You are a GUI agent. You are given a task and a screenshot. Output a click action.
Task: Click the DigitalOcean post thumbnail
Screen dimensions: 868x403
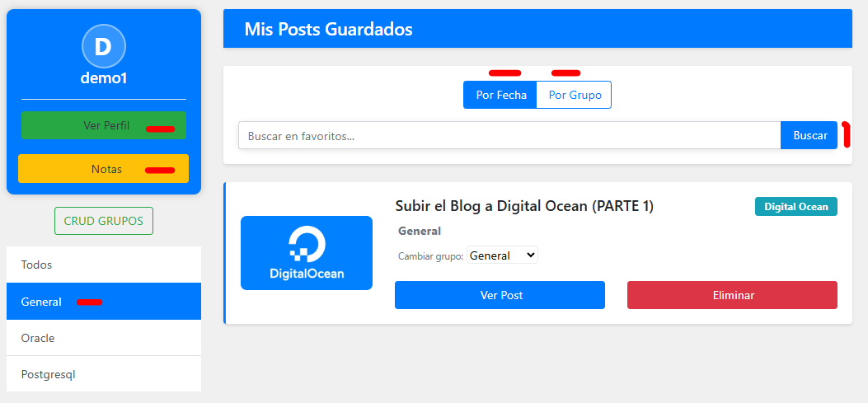[306, 253]
